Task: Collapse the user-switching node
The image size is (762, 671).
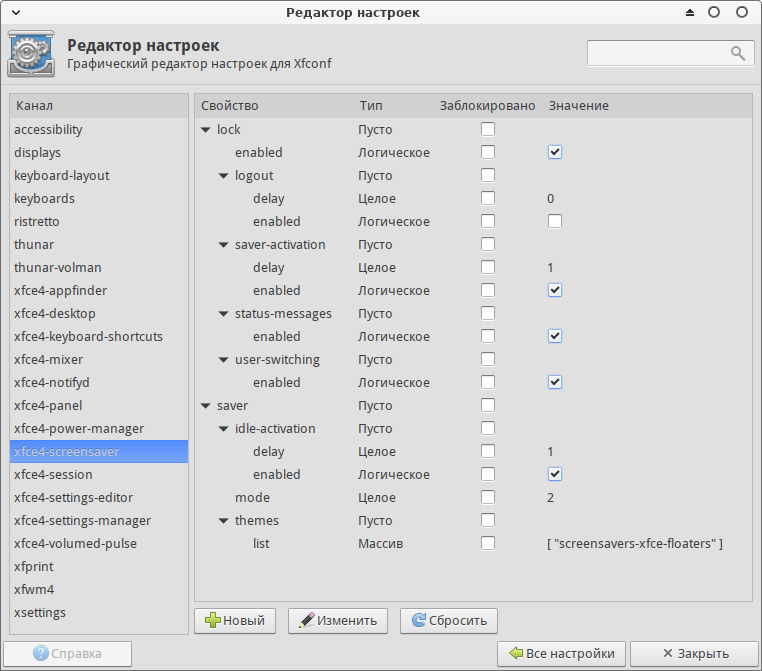Action: point(224,360)
